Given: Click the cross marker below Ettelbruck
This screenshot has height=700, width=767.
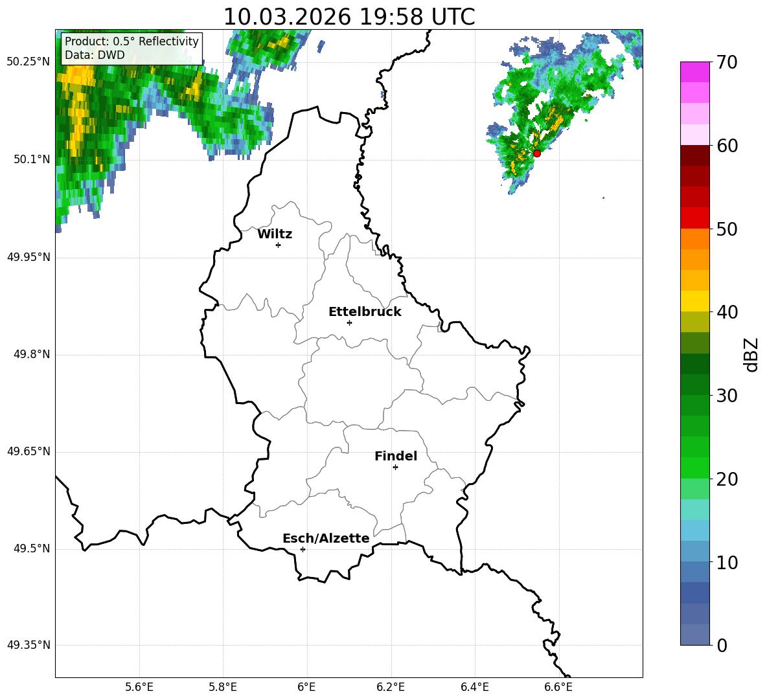Looking at the screenshot, I should [349, 322].
